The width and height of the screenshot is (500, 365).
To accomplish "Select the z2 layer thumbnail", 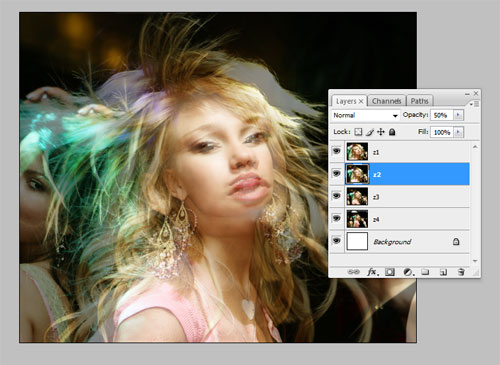I will [357, 174].
